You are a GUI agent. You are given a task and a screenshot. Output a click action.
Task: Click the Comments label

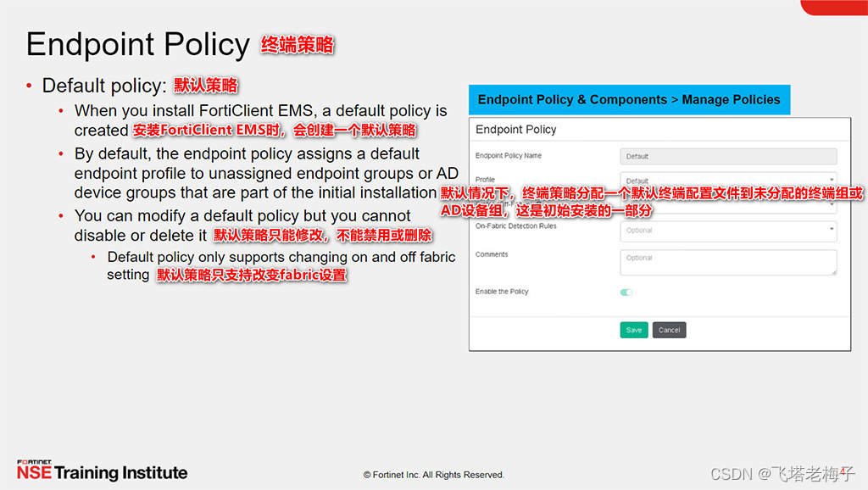click(492, 254)
